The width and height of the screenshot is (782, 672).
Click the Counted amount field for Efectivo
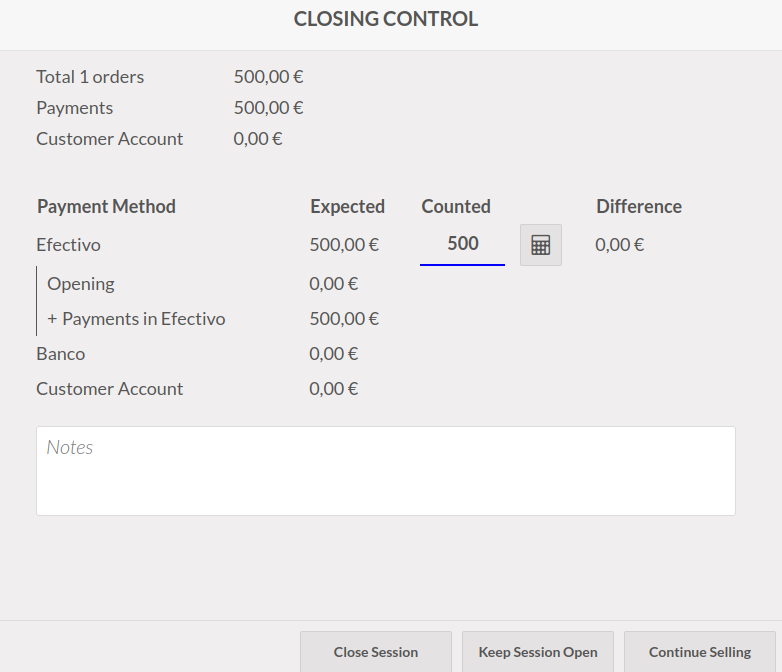(462, 244)
